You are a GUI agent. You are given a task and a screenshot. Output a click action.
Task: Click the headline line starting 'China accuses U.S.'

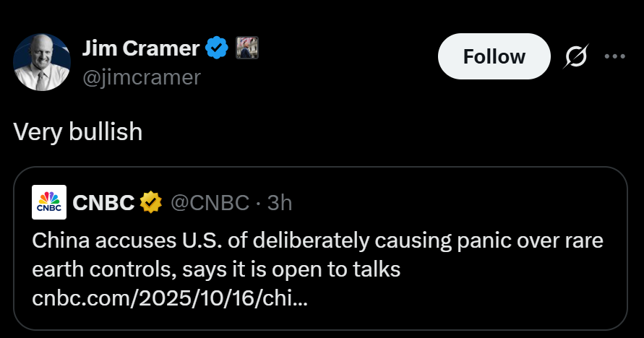(x=318, y=240)
